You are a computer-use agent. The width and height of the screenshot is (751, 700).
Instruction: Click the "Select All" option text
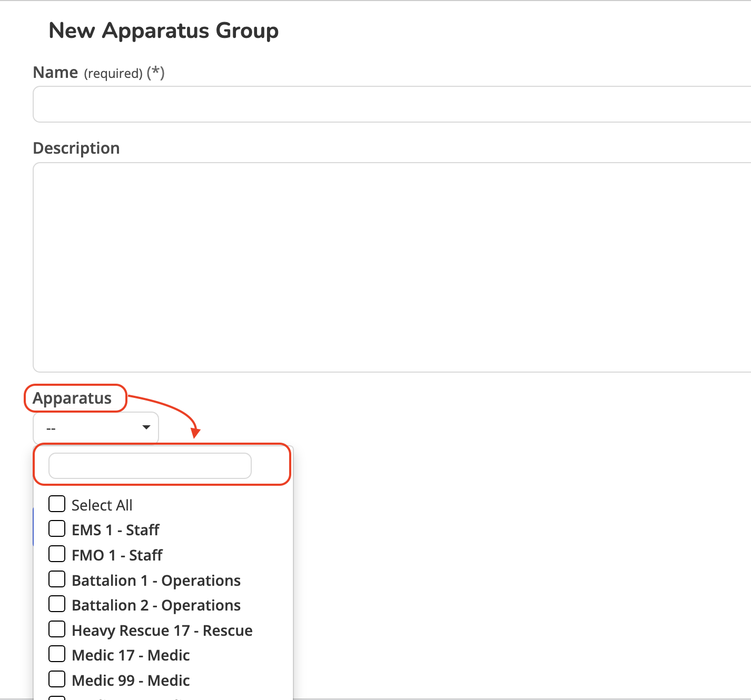point(102,505)
